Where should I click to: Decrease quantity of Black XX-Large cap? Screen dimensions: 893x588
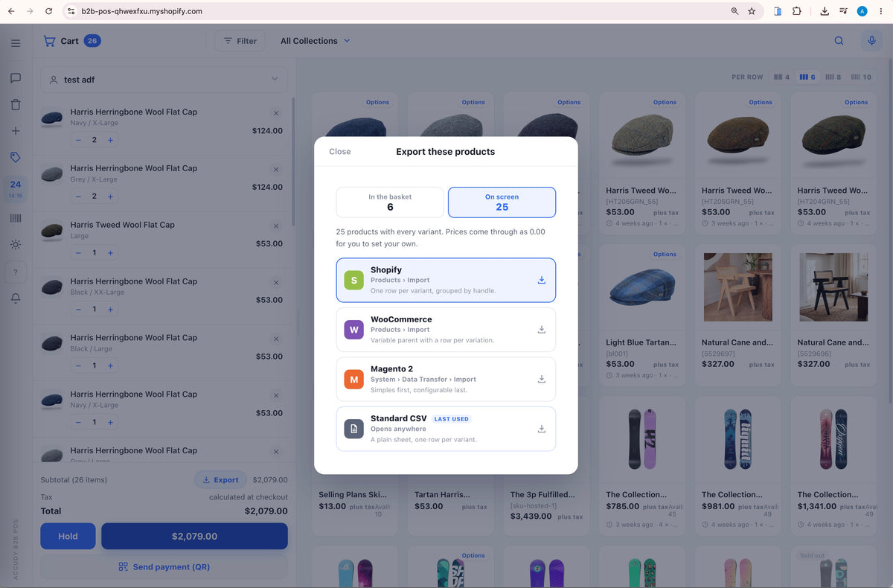click(79, 309)
